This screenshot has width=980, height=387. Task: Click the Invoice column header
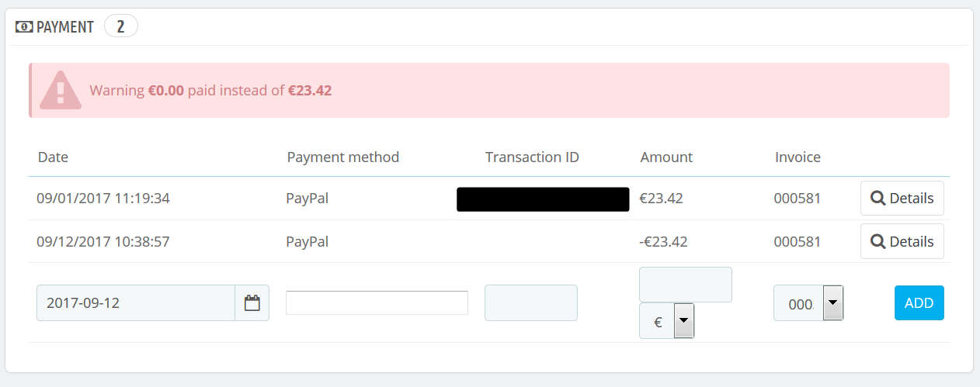coord(798,157)
